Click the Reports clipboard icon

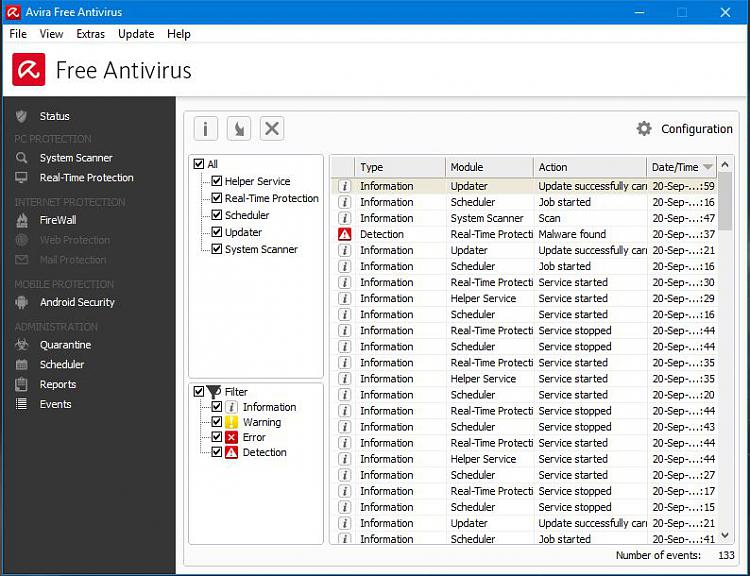pos(21,384)
